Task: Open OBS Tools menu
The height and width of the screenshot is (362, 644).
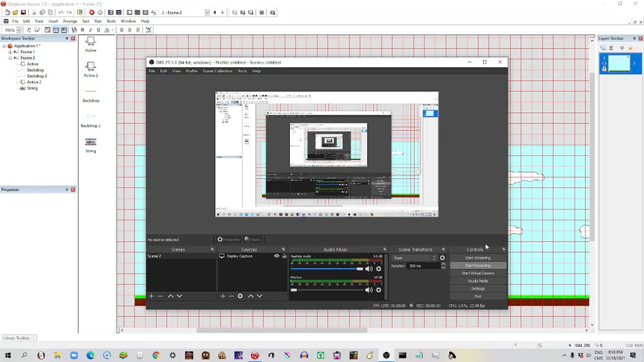Action: pos(243,71)
